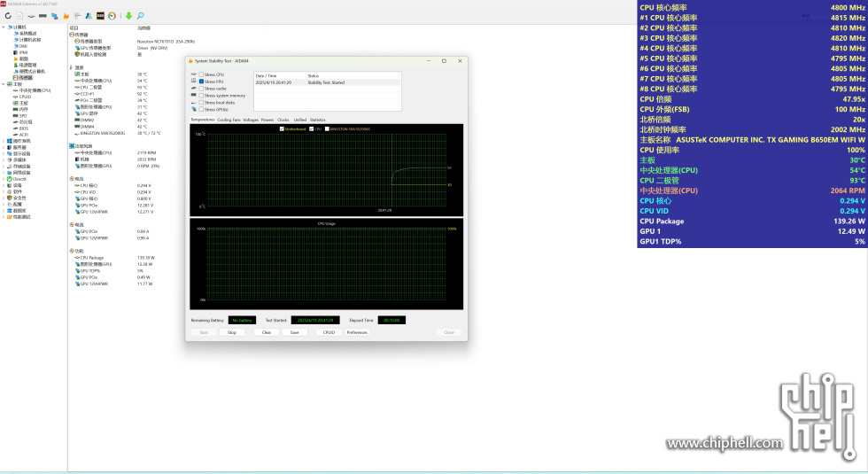868x474 pixels.
Task: Click the user profile toolbar icon
Action: point(89,16)
